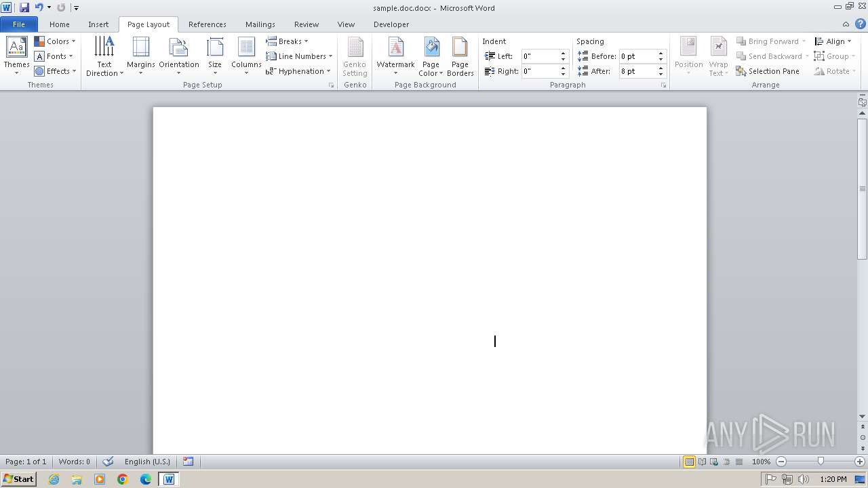Viewport: 868px width, 488px height.
Task: Click the 100% zoom level
Action: [761, 462]
